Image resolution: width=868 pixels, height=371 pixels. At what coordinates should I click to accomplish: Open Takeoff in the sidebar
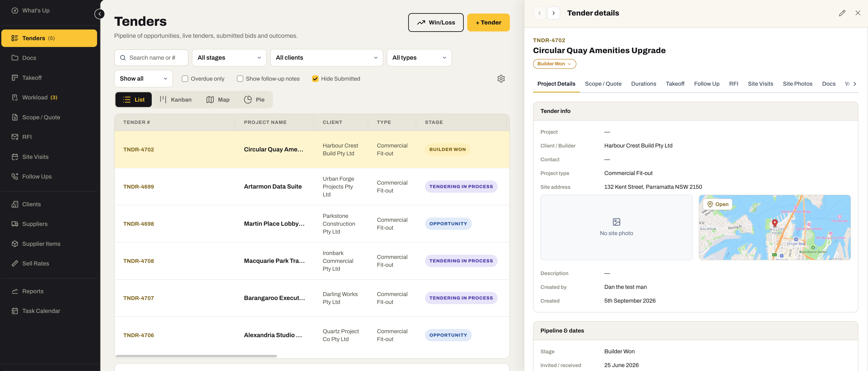(x=49, y=78)
